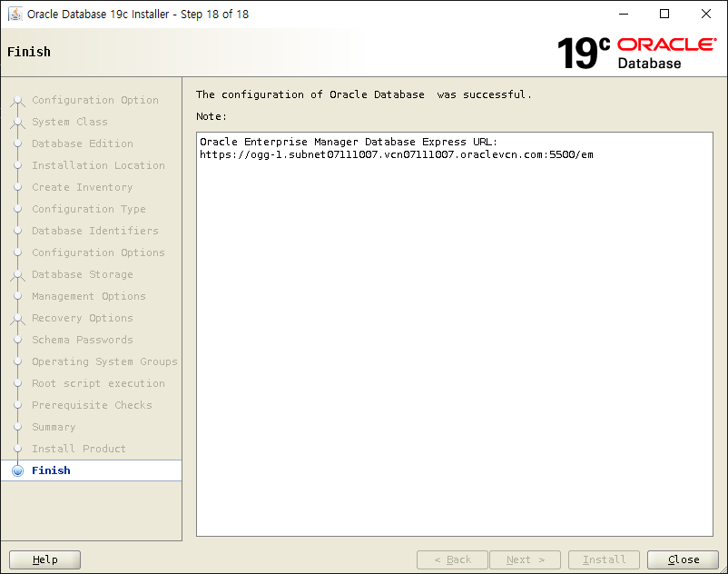Select System Class step
The width and height of the screenshot is (728, 574).
tap(69, 121)
